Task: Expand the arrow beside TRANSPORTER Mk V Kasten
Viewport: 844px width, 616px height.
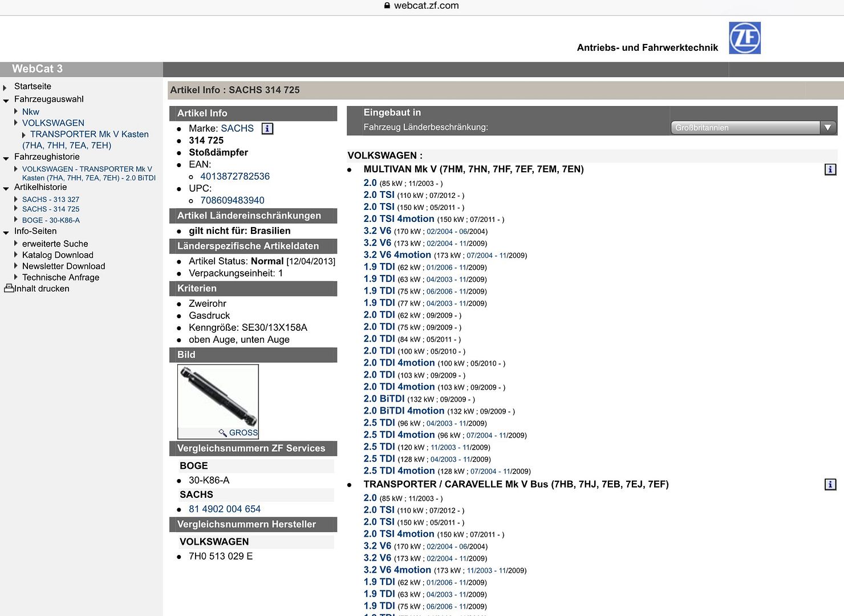Action: coord(24,135)
